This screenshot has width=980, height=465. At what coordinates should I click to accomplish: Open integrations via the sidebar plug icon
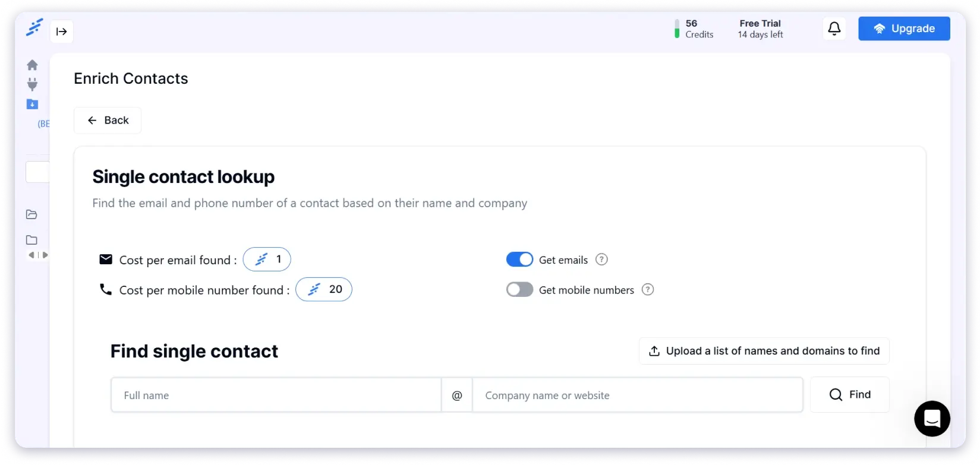33,84
